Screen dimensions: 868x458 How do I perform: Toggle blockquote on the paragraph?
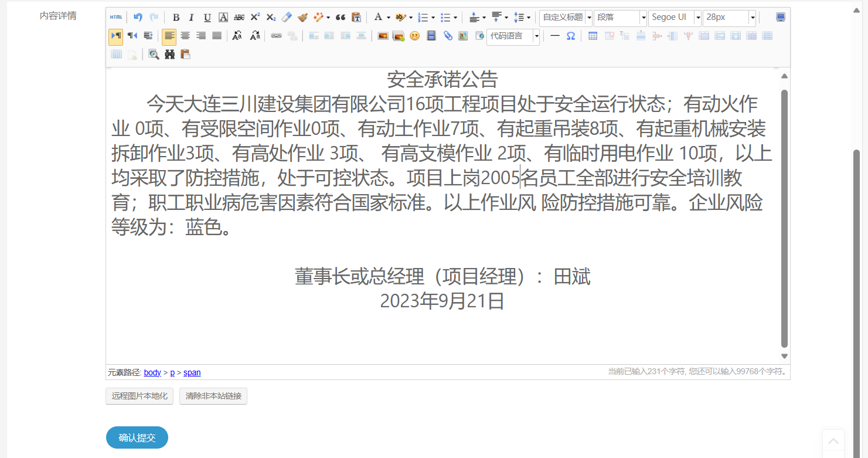(341, 18)
